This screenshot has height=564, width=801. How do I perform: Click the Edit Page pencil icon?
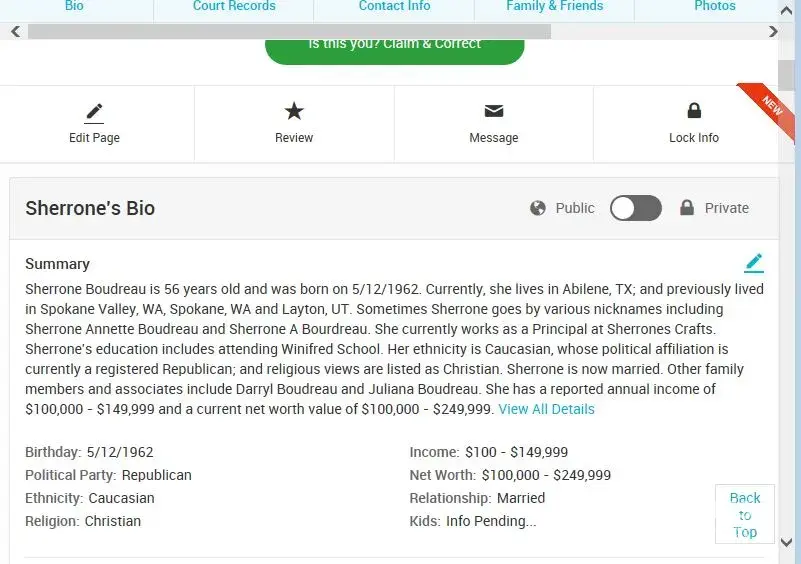click(x=94, y=112)
